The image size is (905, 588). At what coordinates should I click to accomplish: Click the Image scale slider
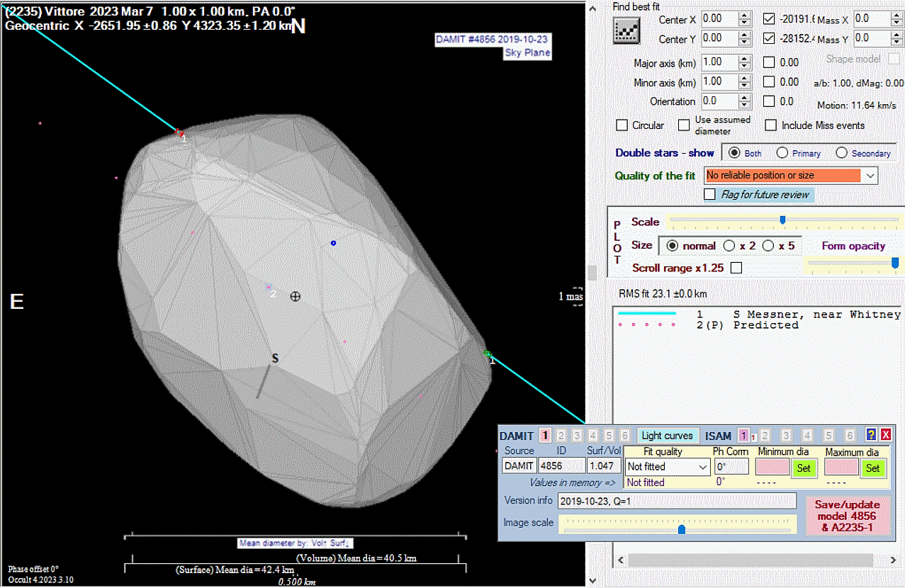(681, 528)
